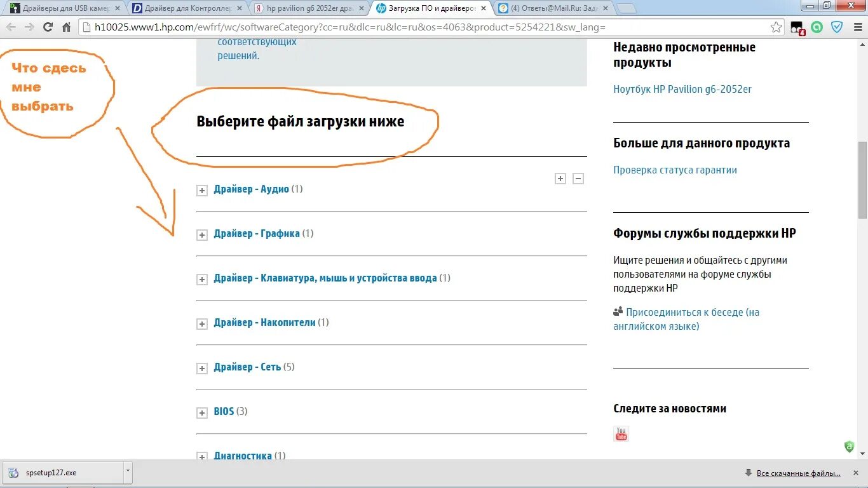Click the green Adguard badge near page bottom
This screenshot has height=488, width=868.
tap(850, 447)
